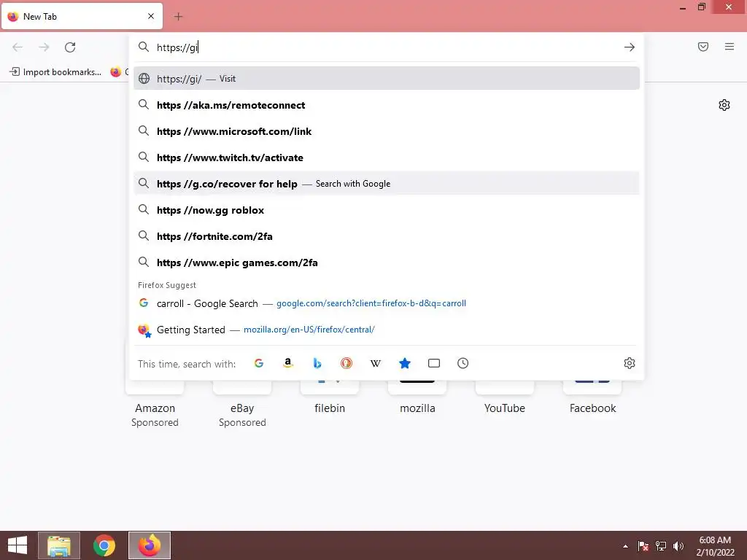Search this time with Google icon
This screenshot has height=560, width=747.
tap(259, 363)
